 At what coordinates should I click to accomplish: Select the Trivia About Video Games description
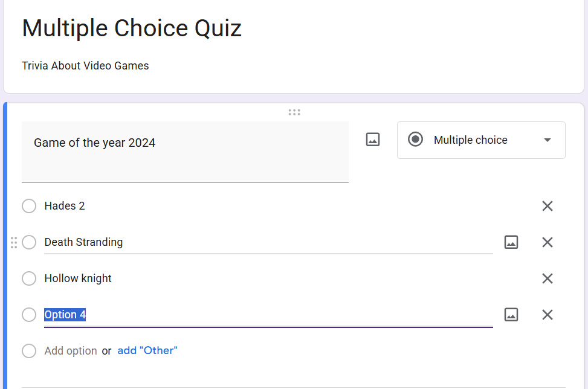coord(85,65)
